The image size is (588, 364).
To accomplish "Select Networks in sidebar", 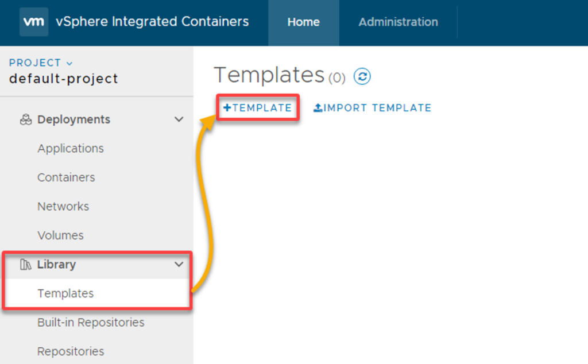I will pos(63,206).
